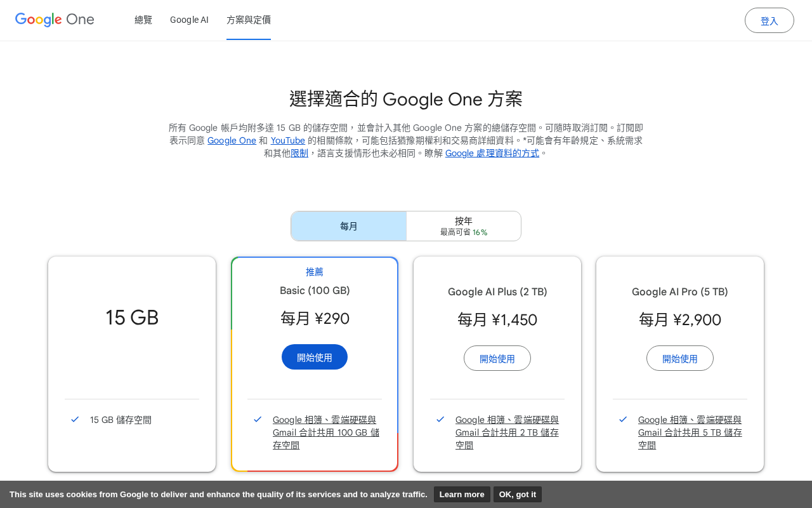Click Learn more in the cookie banner
Viewport: 812px width, 508px height.
coord(462,494)
